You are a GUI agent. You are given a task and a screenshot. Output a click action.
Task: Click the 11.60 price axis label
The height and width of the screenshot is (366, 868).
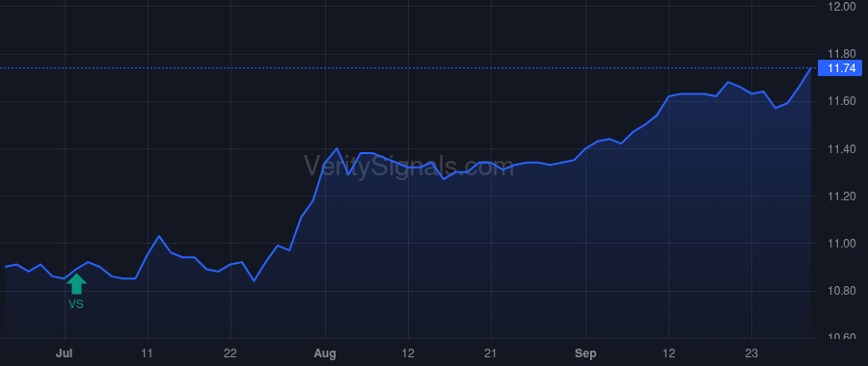pos(841,102)
